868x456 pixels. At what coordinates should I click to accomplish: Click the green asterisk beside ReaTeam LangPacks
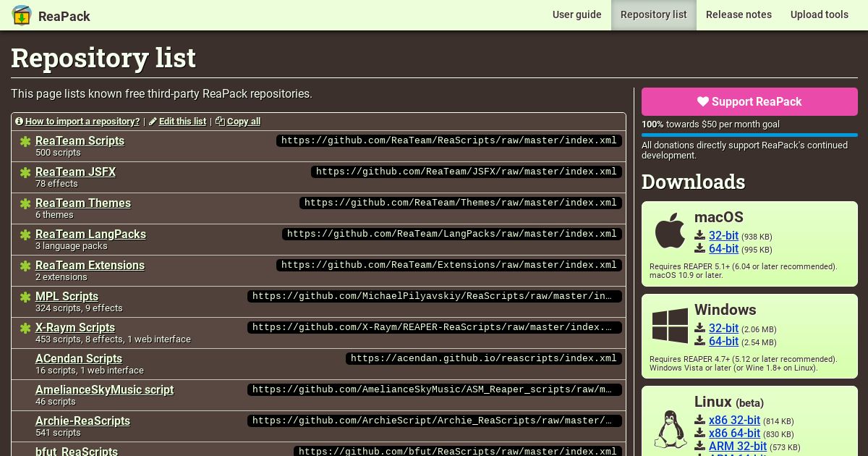(x=25, y=235)
